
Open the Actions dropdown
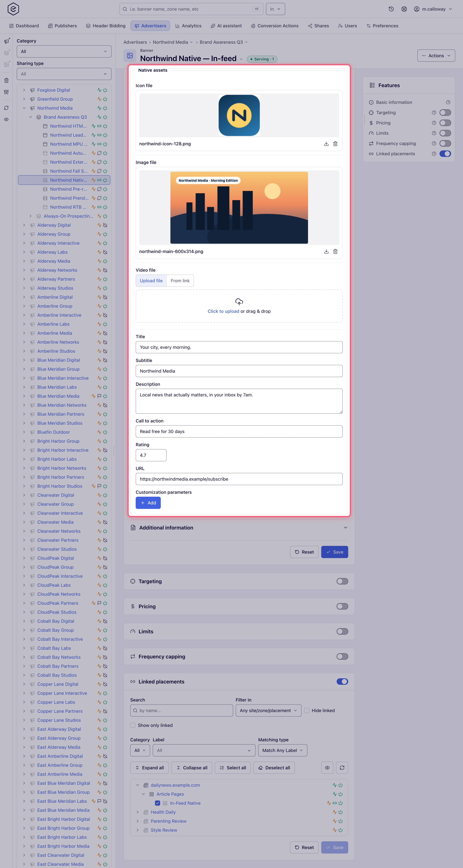coord(436,56)
